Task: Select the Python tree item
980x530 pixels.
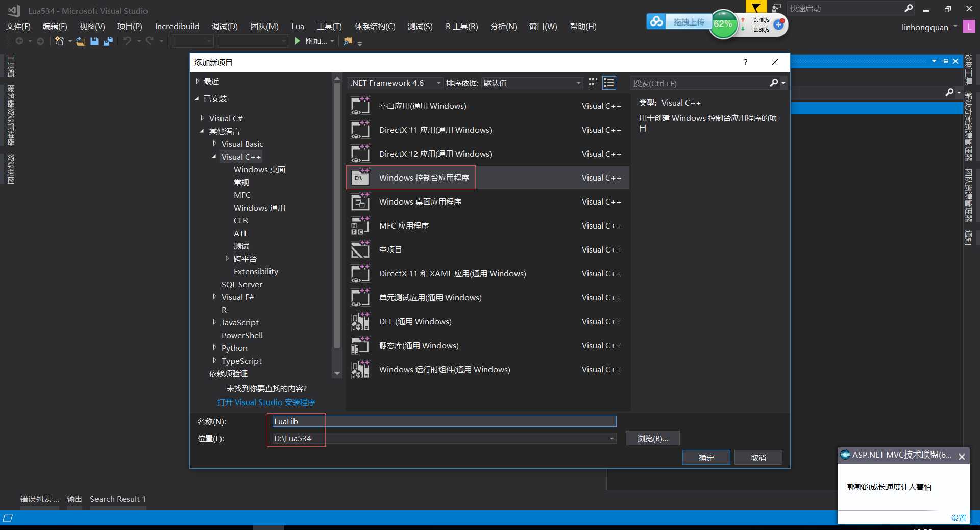Action: pyautogui.click(x=234, y=348)
